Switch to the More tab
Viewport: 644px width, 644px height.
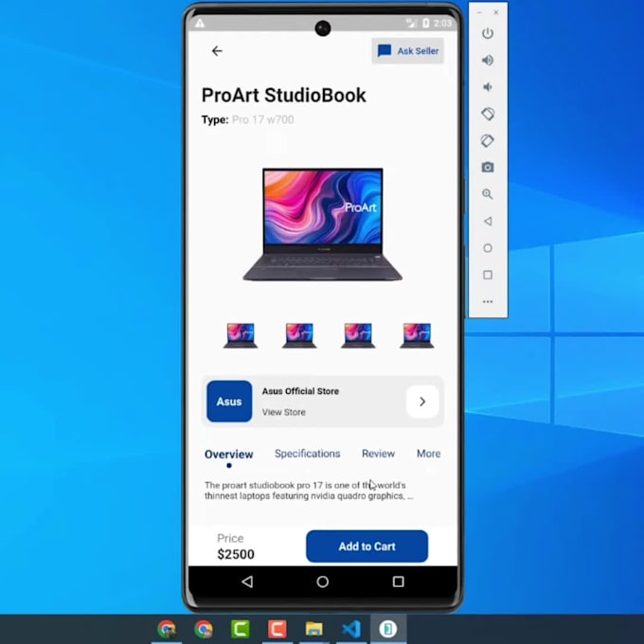coord(428,454)
